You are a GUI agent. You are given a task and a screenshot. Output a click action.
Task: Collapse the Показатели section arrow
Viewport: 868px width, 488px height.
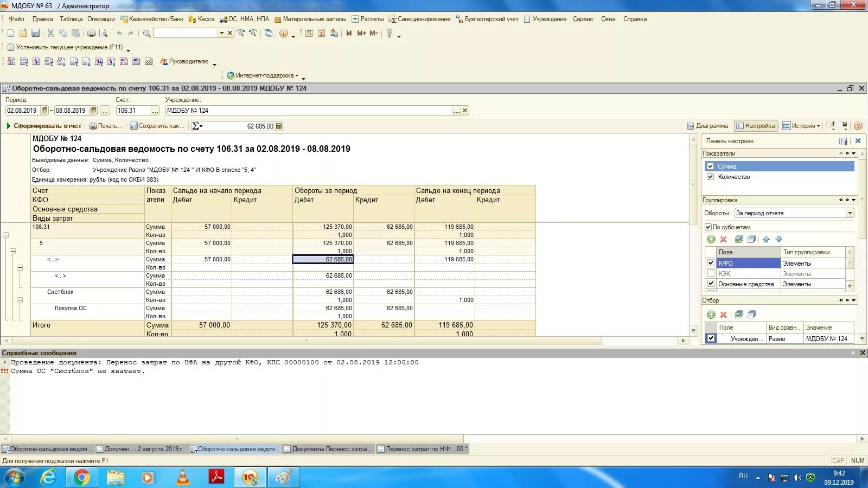pos(854,153)
